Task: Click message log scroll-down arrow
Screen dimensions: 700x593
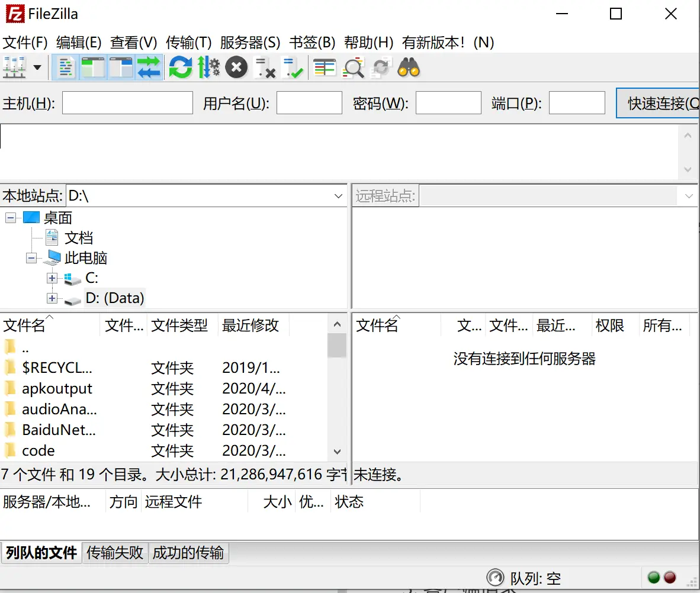Action: [x=688, y=169]
